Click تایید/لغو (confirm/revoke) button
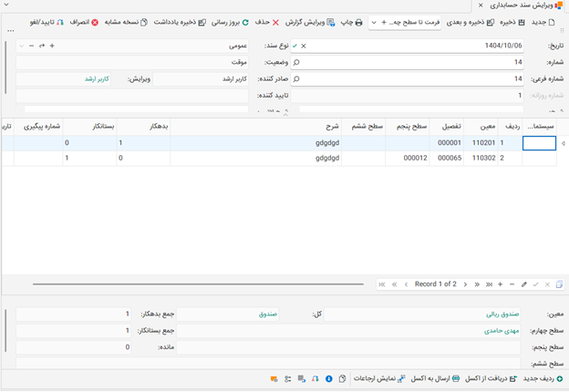Image resolution: width=569 pixels, height=392 pixels. pos(47,23)
